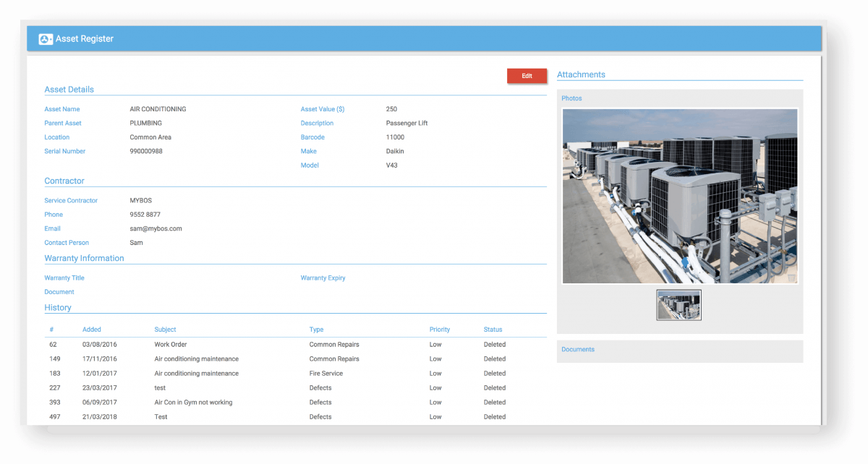This screenshot has width=868, height=464.
Task: Sort history by the Status column header
Action: coord(493,330)
